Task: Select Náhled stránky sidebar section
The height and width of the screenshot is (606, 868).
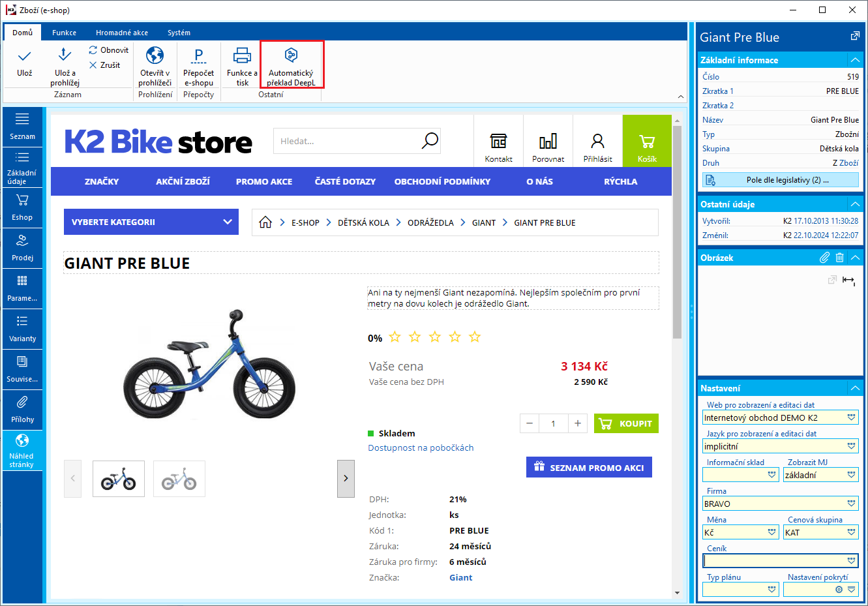Action: coord(22,450)
